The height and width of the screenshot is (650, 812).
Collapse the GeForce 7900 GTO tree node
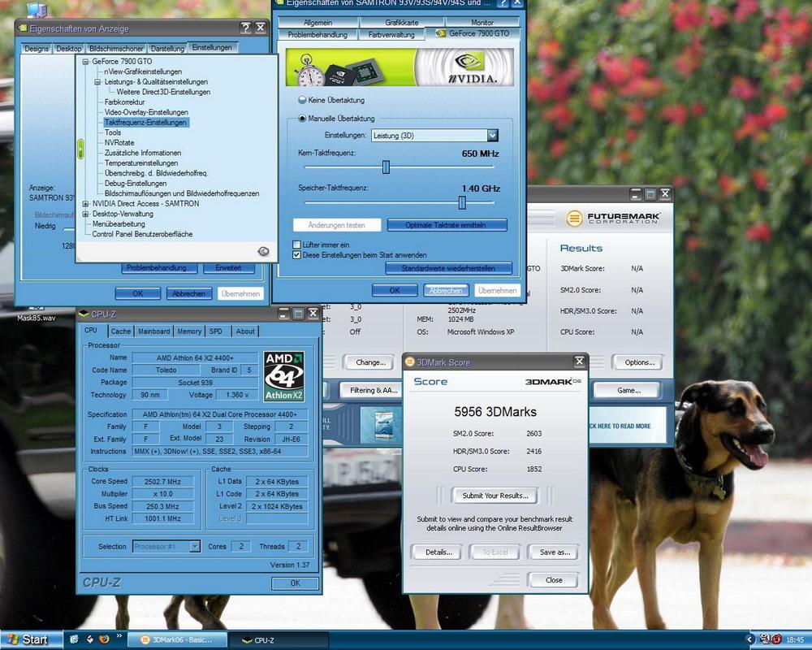tap(85, 61)
